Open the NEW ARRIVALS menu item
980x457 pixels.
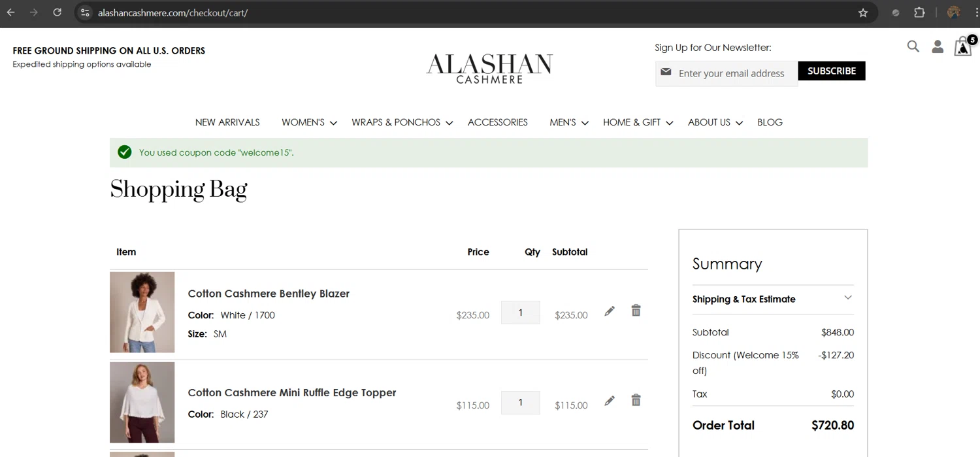coord(227,122)
